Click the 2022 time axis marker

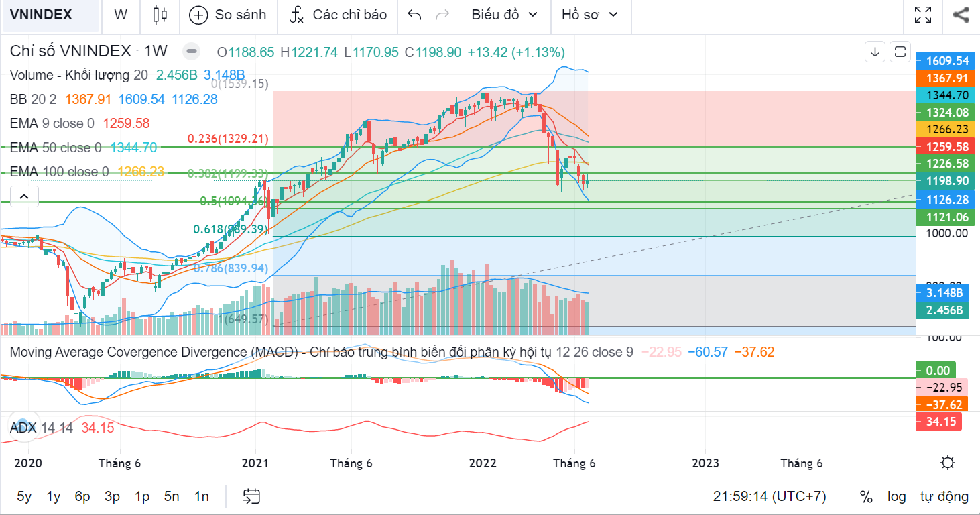click(x=483, y=463)
